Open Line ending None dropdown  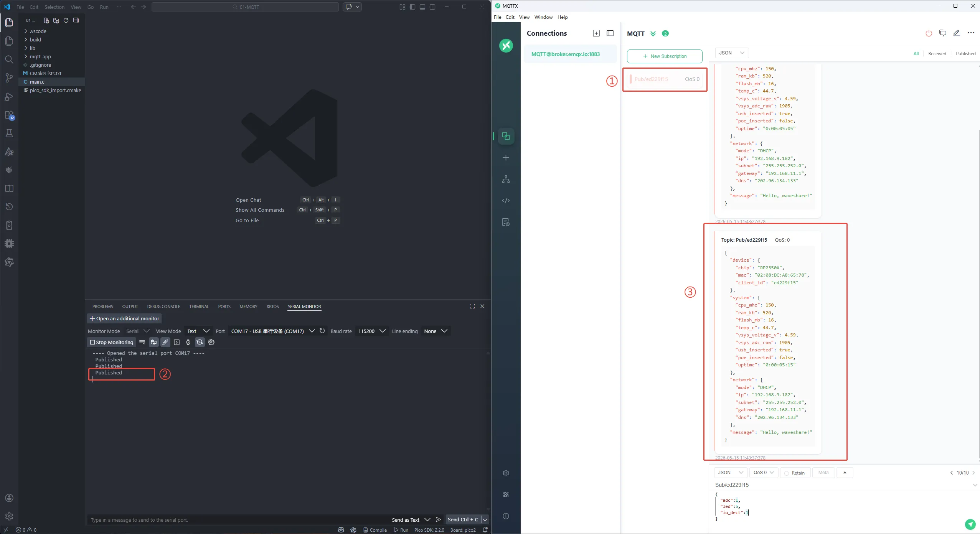436,331
